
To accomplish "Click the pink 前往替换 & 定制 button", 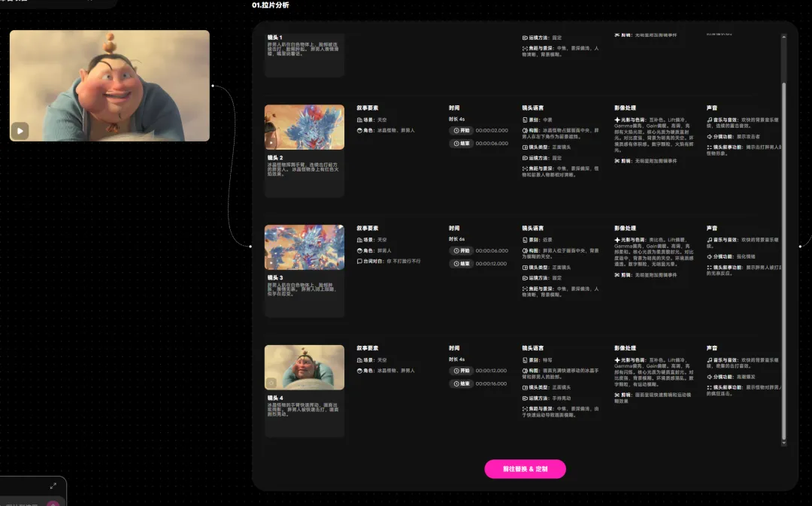I will point(525,468).
